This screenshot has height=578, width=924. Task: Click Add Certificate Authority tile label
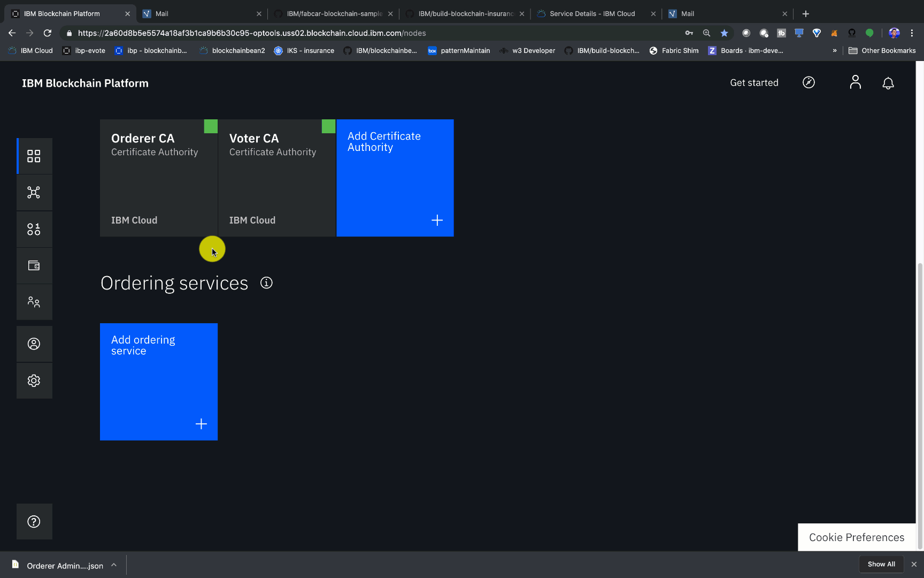[x=384, y=142]
